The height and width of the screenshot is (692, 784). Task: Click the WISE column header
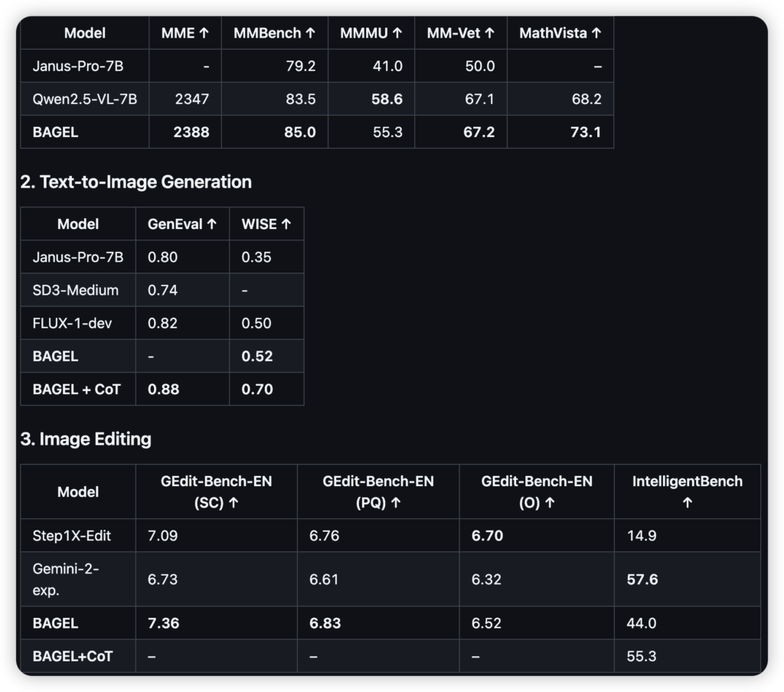[x=266, y=224]
